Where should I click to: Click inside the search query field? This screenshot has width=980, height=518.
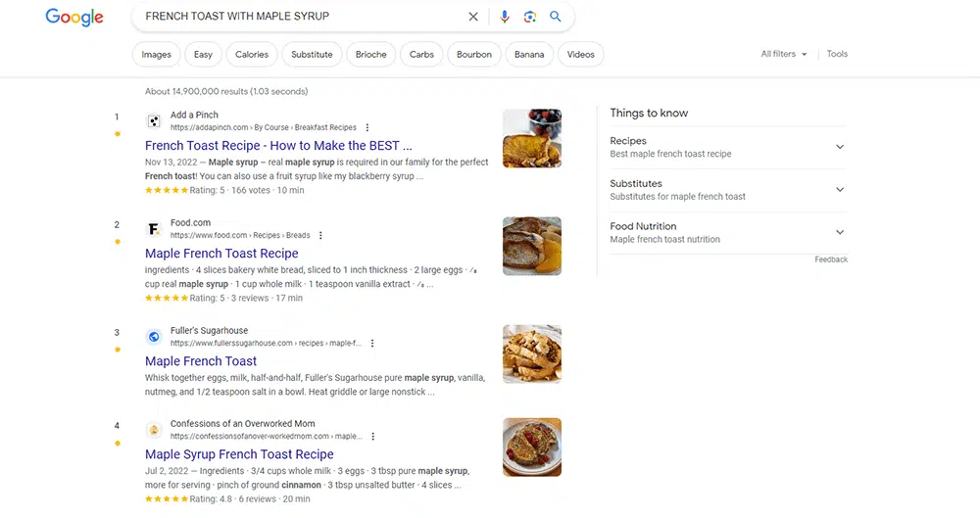pyautogui.click(x=300, y=17)
